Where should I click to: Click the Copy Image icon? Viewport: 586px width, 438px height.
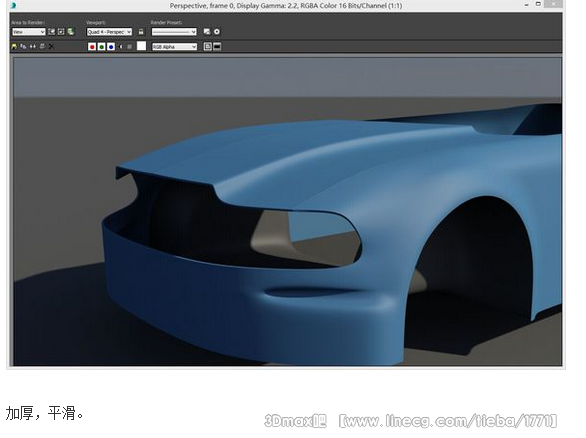[x=23, y=46]
